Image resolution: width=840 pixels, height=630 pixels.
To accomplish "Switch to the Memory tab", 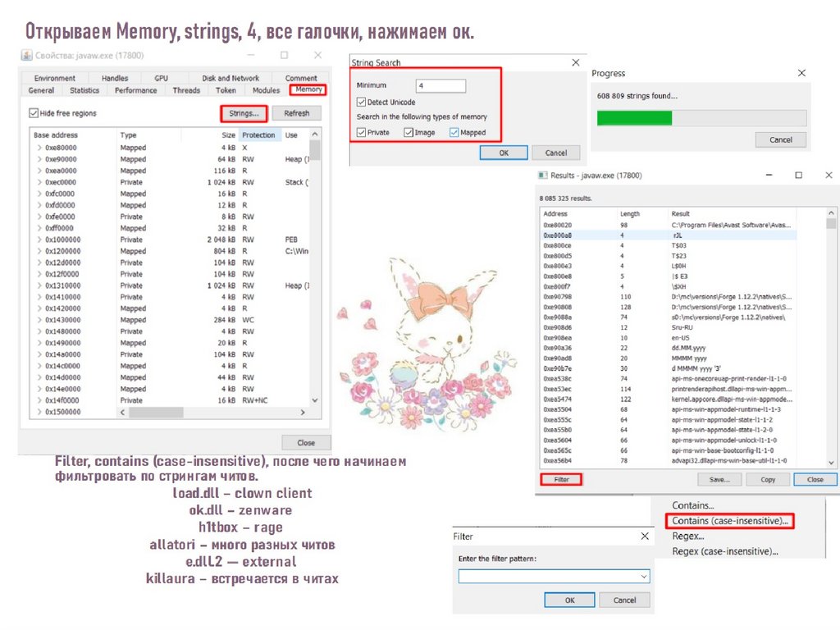I will (308, 90).
